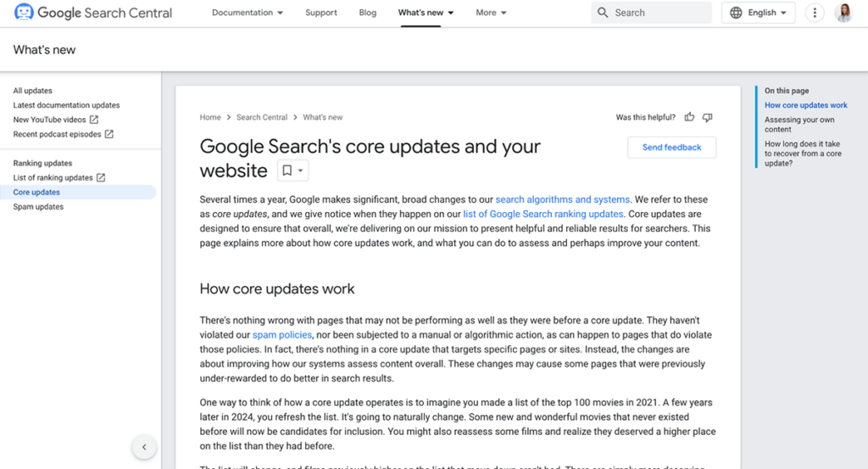868x469 pixels.
Task: Click the search magnifier icon
Action: (x=603, y=12)
